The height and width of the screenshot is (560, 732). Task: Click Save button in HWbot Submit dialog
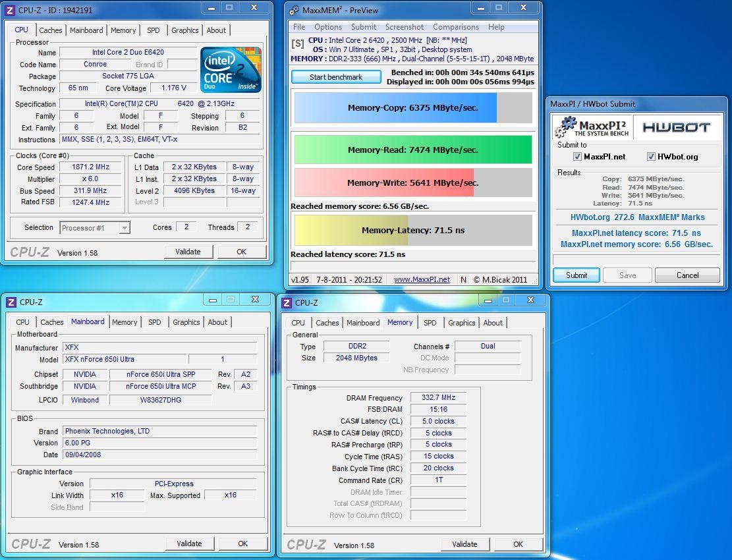click(x=627, y=275)
